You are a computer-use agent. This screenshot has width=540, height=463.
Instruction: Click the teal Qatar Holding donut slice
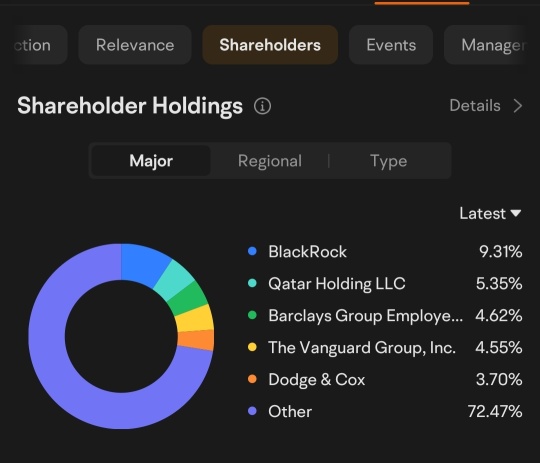[x=174, y=280]
